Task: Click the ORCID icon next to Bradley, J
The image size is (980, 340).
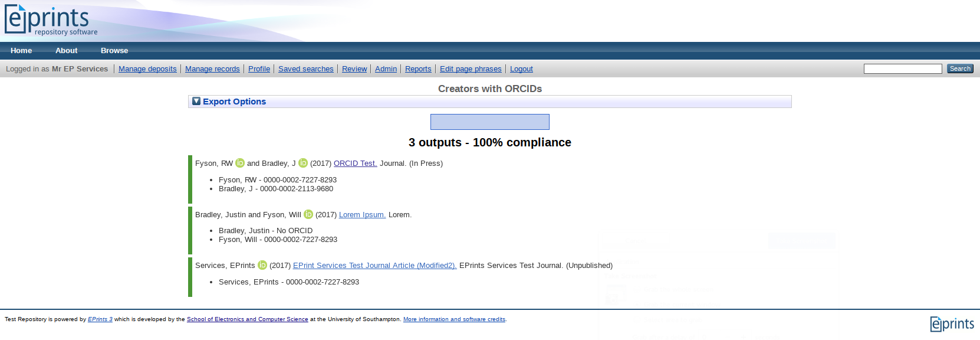Action: click(303, 163)
